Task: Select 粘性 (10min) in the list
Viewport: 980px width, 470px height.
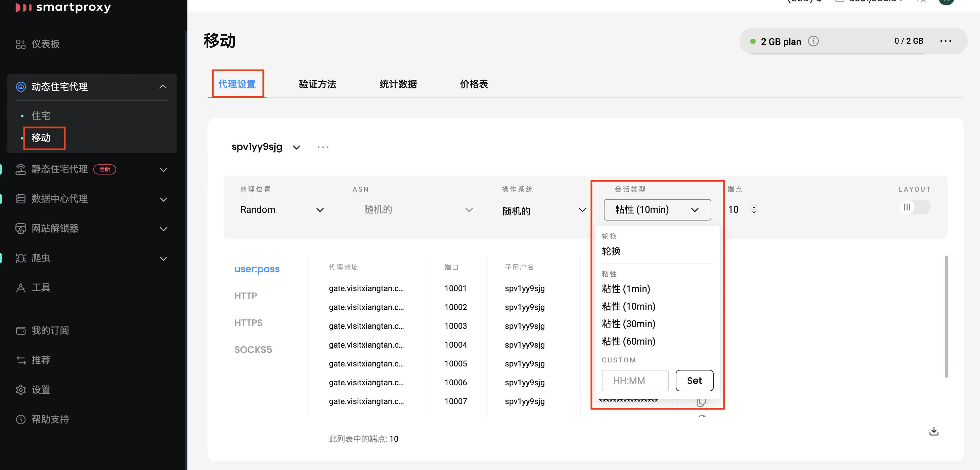Action: 628,307
